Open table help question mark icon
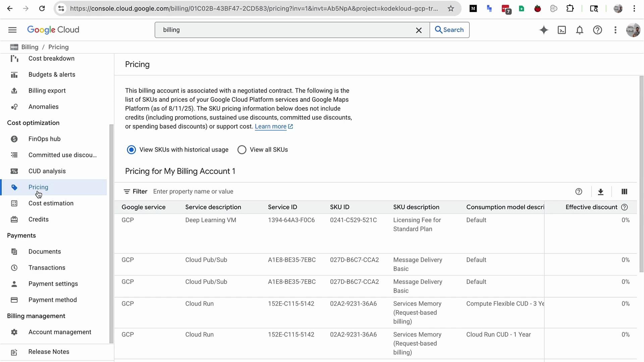The height and width of the screenshot is (362, 644). [579, 192]
